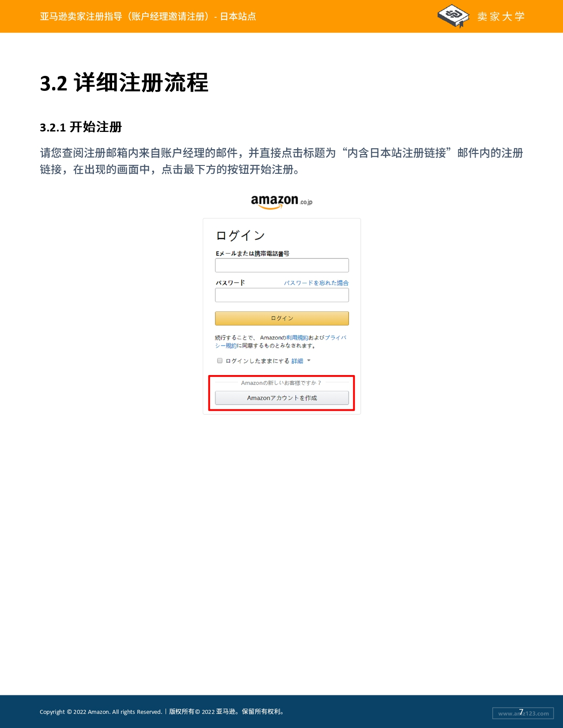
Task: Open the 利用規約 link
Action: tap(297, 338)
